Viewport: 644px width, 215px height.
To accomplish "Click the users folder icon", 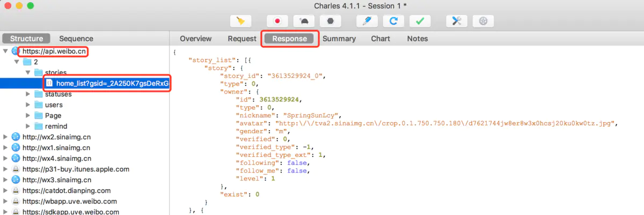I will point(38,105).
